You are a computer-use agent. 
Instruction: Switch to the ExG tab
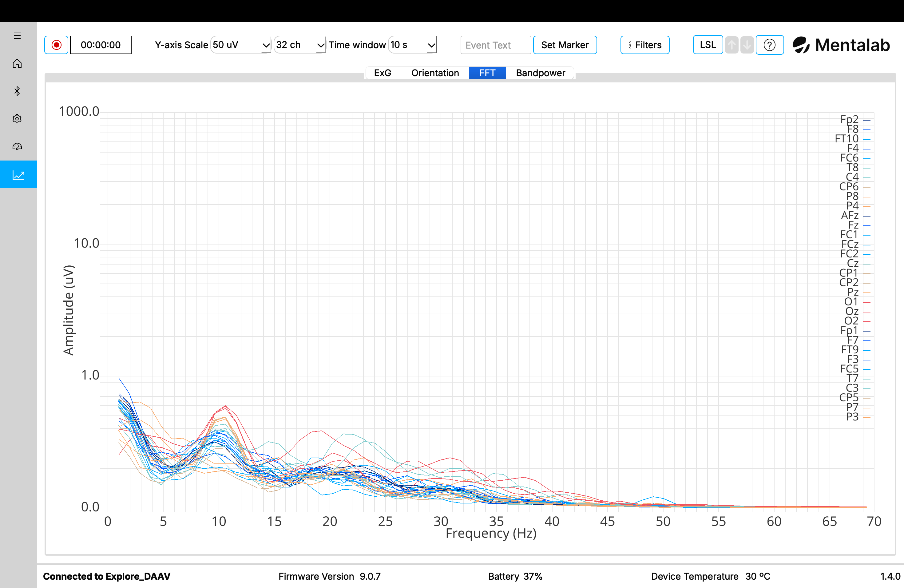[x=383, y=73]
